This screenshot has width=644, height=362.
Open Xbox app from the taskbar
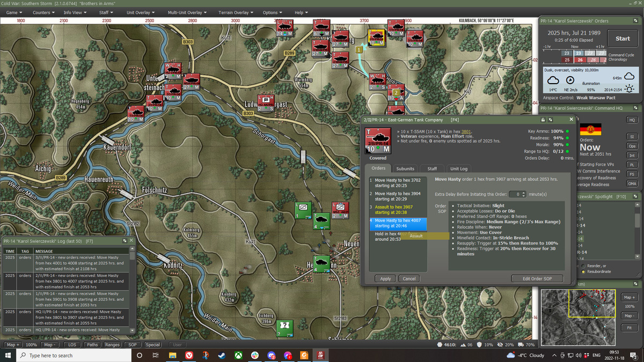click(238, 355)
